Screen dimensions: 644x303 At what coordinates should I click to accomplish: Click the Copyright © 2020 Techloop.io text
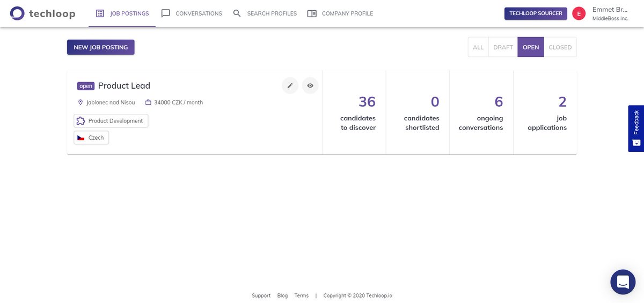(357, 295)
